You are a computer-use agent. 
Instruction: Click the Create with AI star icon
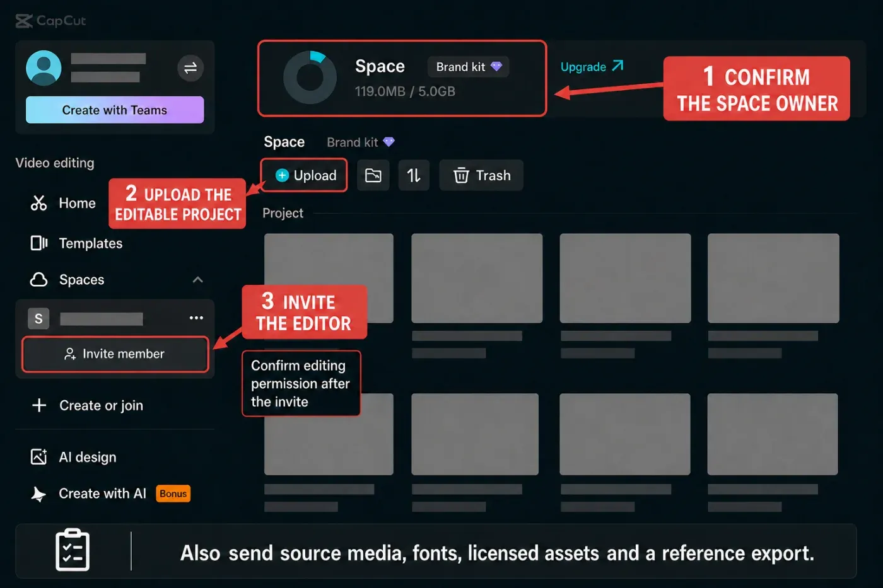pyautogui.click(x=38, y=494)
